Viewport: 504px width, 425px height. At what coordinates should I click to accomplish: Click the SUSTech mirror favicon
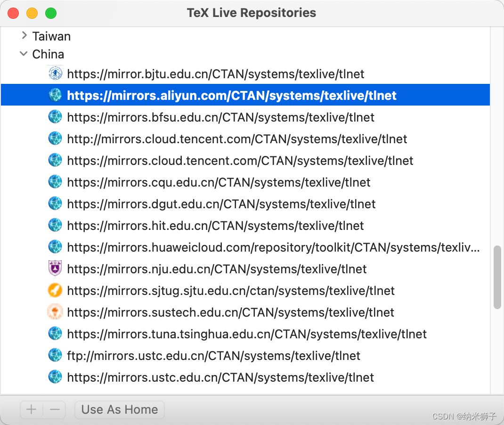pos(55,312)
